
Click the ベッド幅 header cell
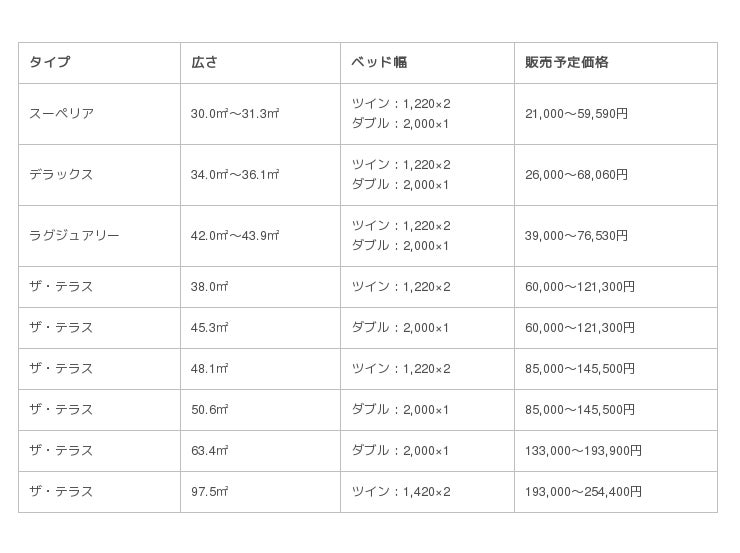coord(379,62)
